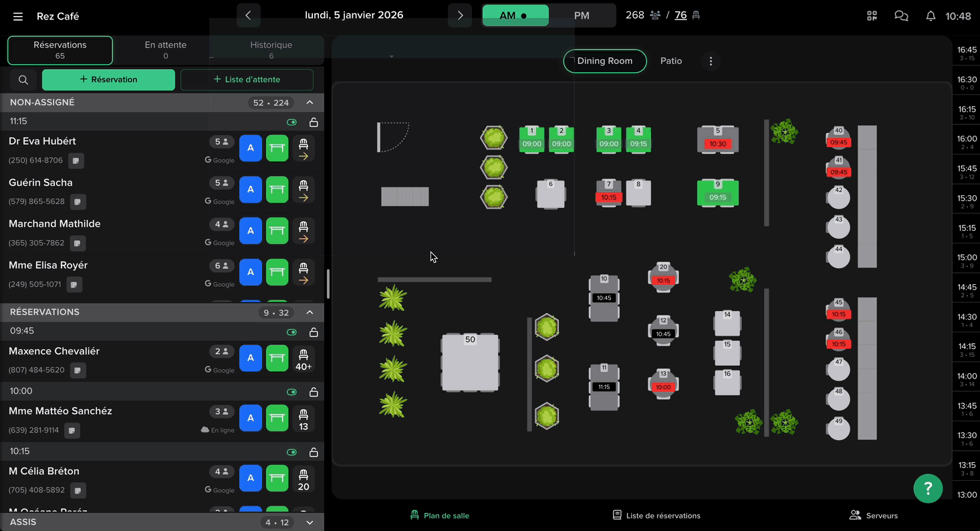This screenshot has width=980, height=531.
Task: Open the hamburger menu
Action: [x=18, y=16]
